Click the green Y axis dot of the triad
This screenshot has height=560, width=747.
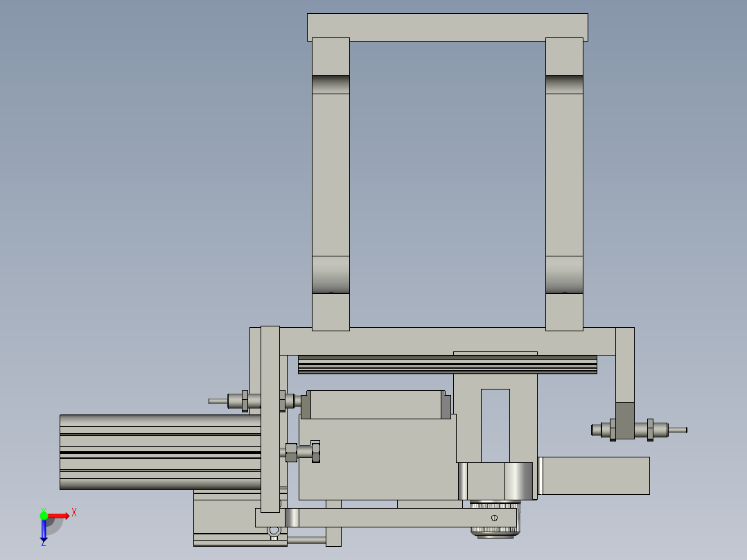coord(44,516)
